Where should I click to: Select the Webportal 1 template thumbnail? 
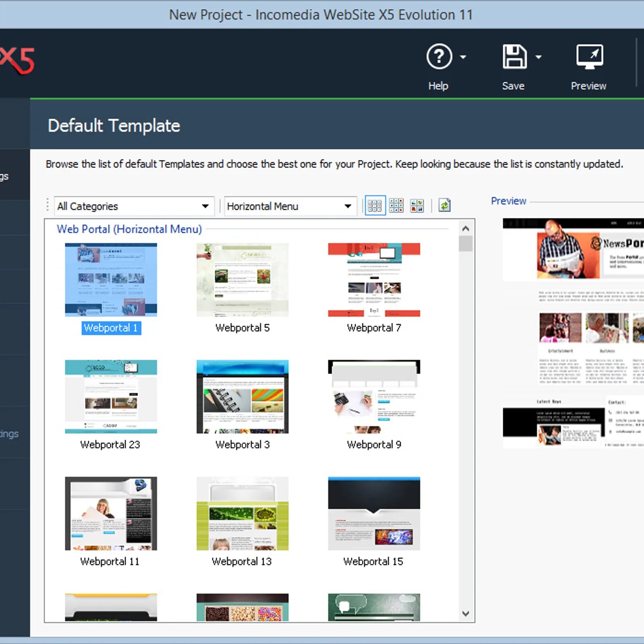[x=111, y=280]
